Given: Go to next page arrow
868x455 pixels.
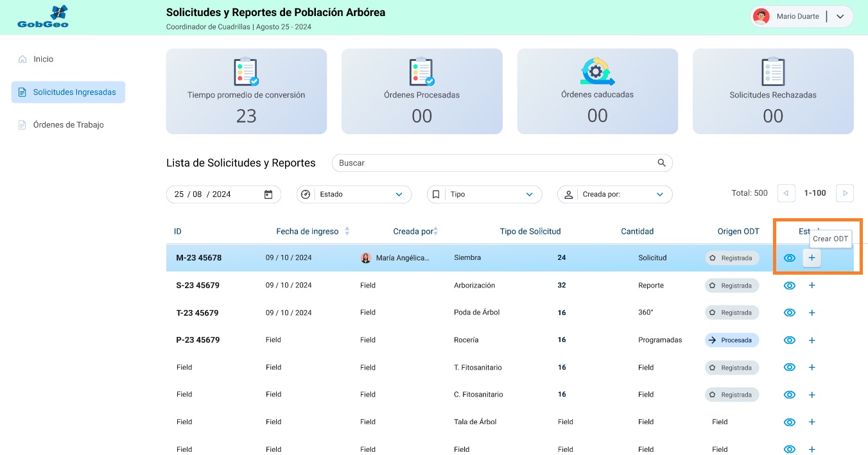Looking at the screenshot, I should (845, 193).
